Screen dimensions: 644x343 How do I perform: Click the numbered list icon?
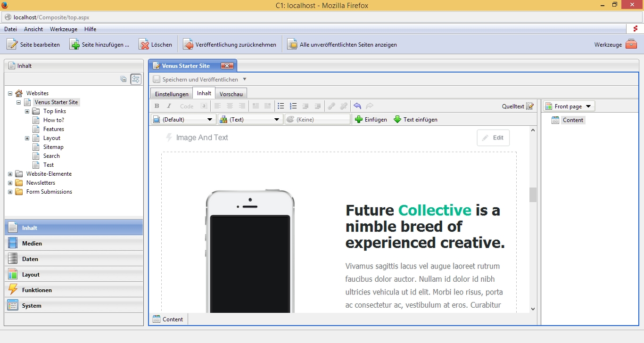293,106
